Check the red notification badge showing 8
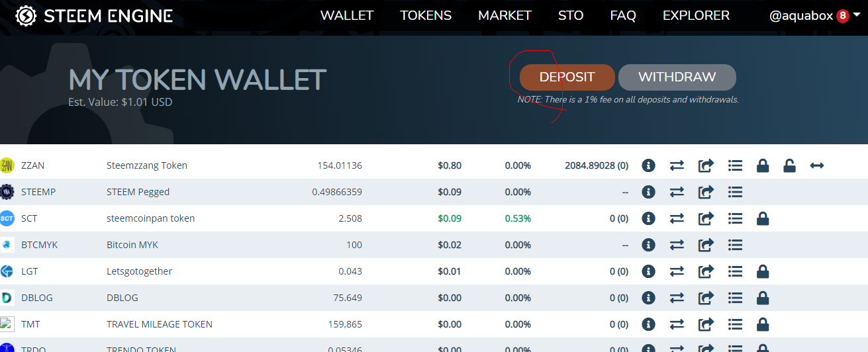This screenshot has height=352, width=868. click(843, 16)
